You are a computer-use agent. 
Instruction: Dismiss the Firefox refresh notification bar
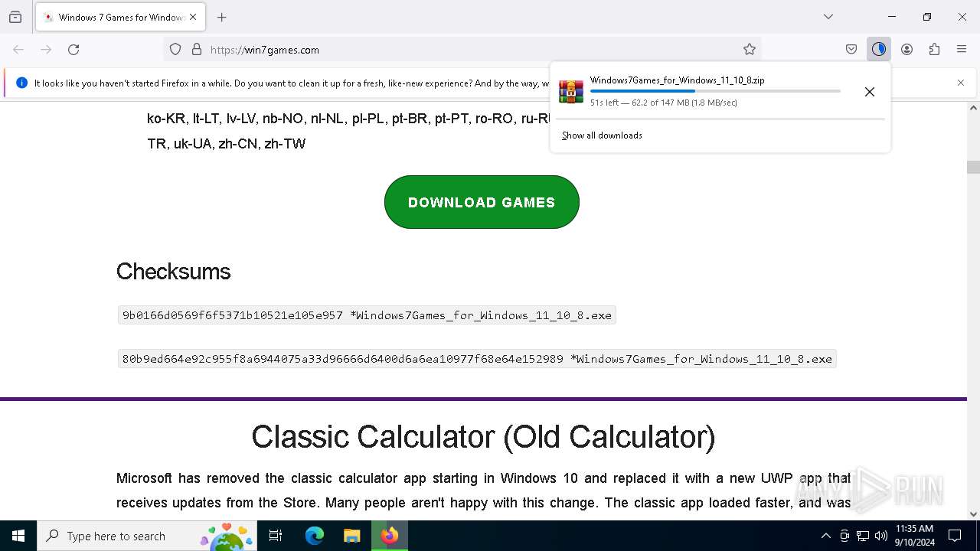[961, 83]
